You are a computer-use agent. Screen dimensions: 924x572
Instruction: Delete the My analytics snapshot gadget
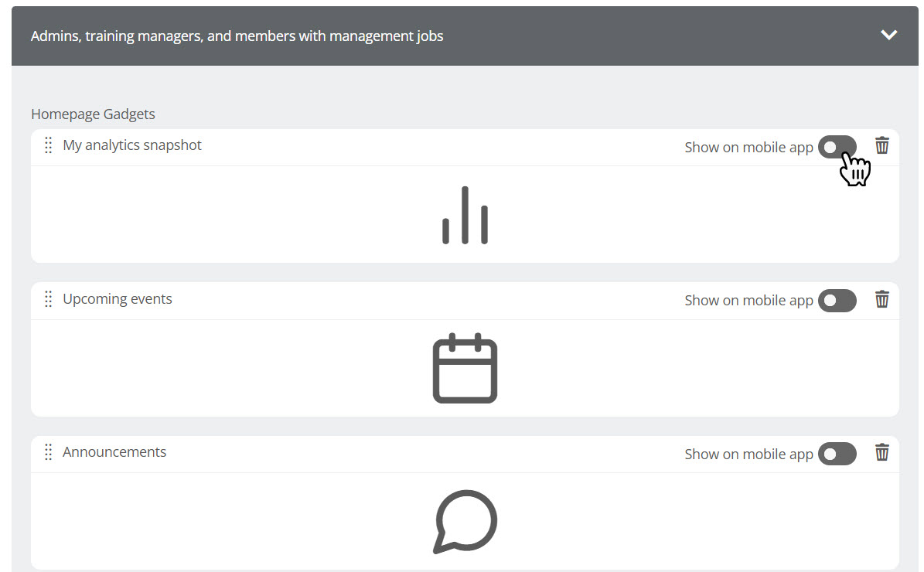click(x=881, y=145)
